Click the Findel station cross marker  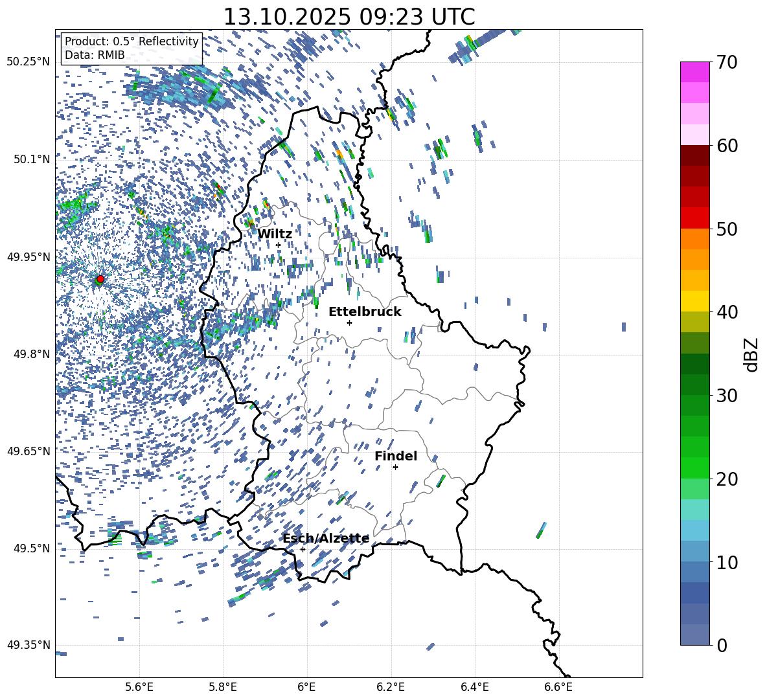(395, 467)
